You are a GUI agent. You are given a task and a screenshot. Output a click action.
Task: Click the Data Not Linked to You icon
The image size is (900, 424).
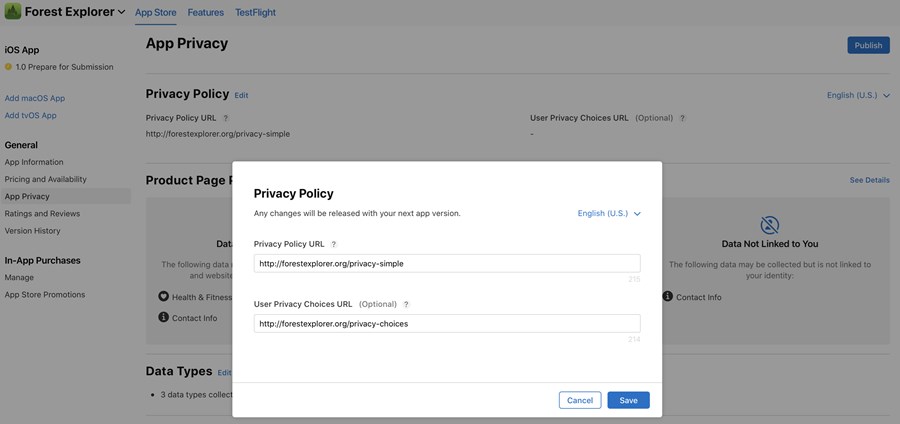point(770,224)
